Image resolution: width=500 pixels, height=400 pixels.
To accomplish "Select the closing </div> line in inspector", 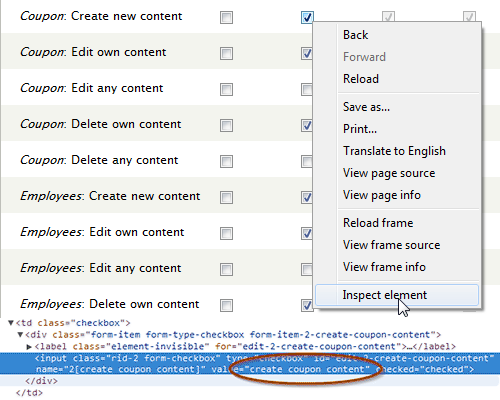I will click(41, 381).
